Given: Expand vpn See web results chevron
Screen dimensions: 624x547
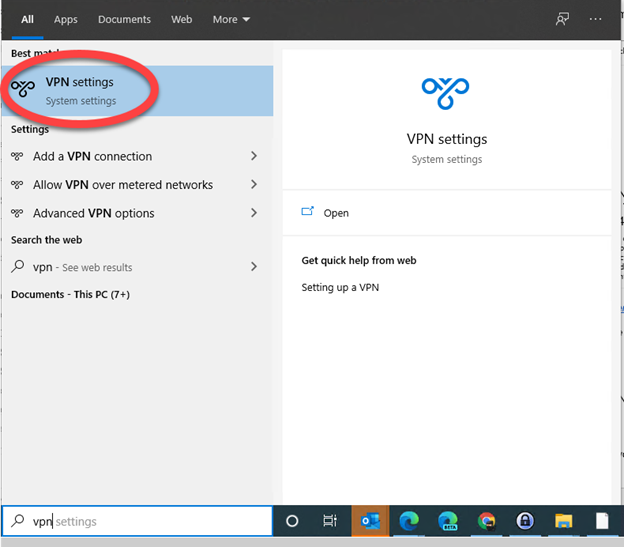Looking at the screenshot, I should [x=254, y=267].
